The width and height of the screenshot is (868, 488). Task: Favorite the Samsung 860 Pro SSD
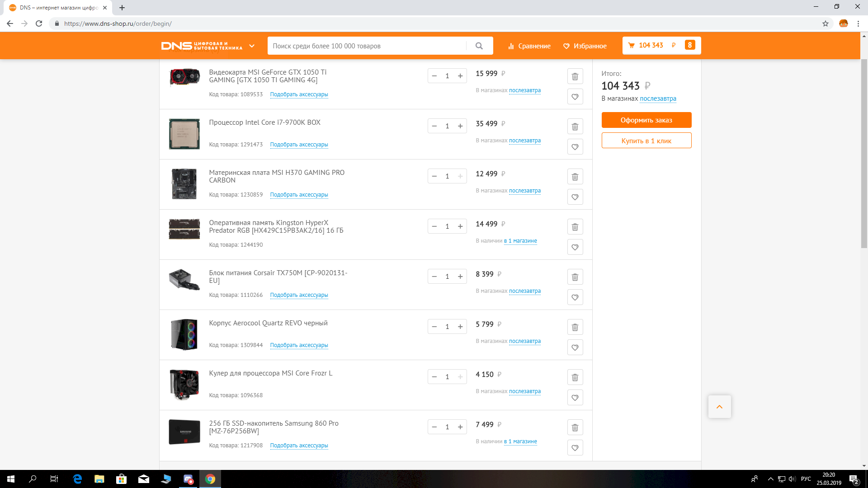click(x=575, y=448)
